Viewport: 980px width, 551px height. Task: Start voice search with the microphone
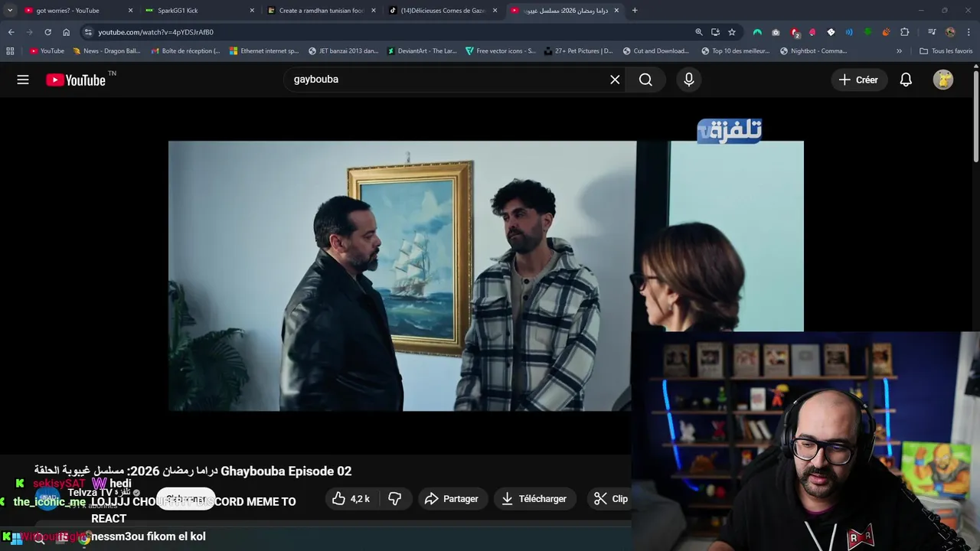tap(689, 80)
